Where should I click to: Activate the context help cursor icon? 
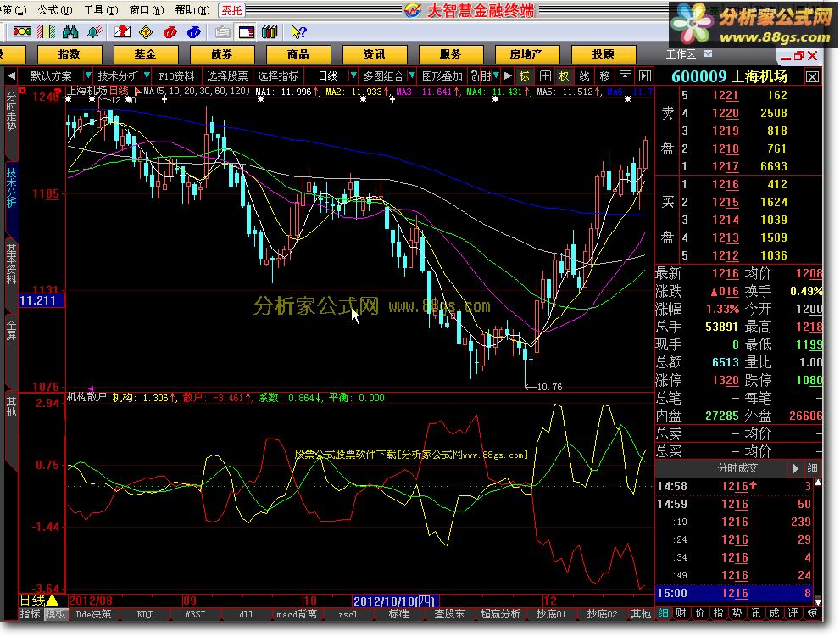pos(298,32)
